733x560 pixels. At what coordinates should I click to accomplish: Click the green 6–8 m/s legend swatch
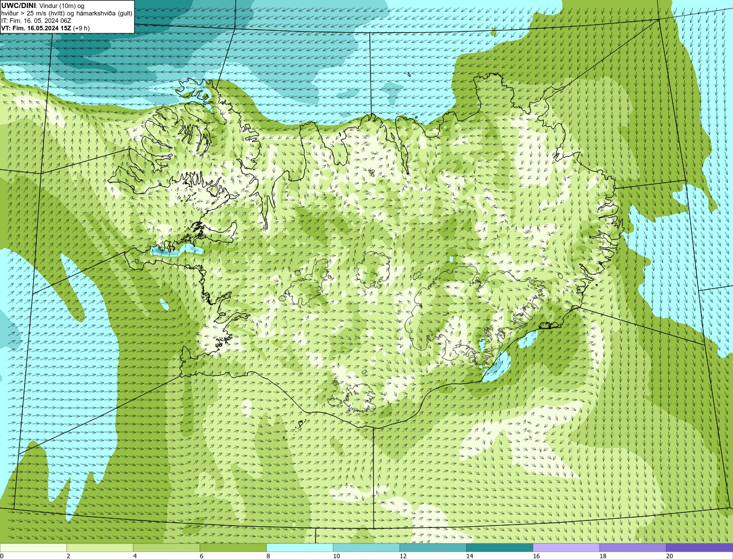(x=233, y=548)
